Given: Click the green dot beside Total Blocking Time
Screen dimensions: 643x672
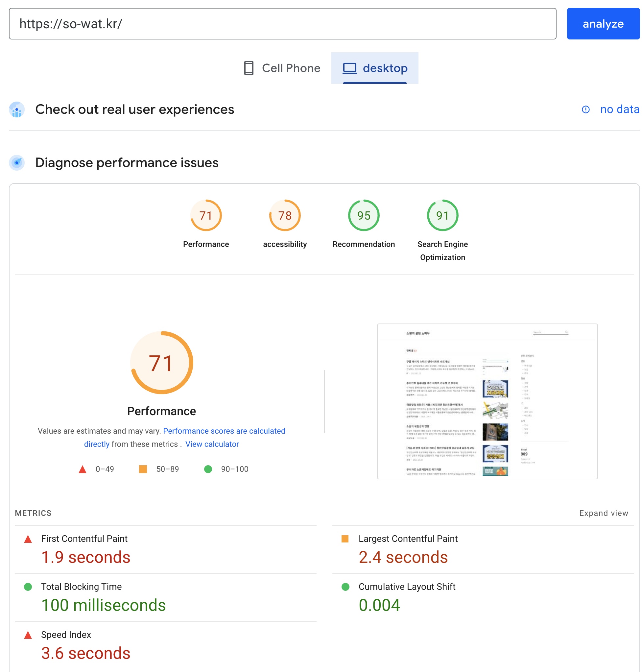Looking at the screenshot, I should 28,587.
